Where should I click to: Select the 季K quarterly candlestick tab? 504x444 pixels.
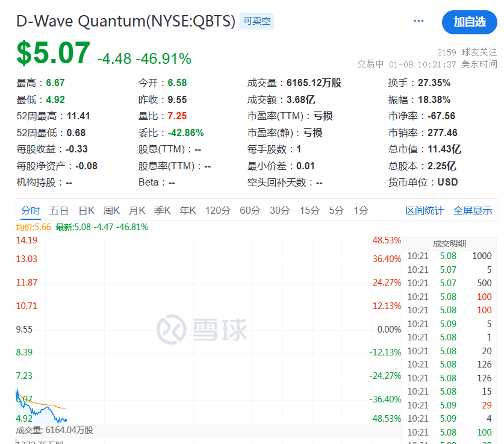point(163,210)
